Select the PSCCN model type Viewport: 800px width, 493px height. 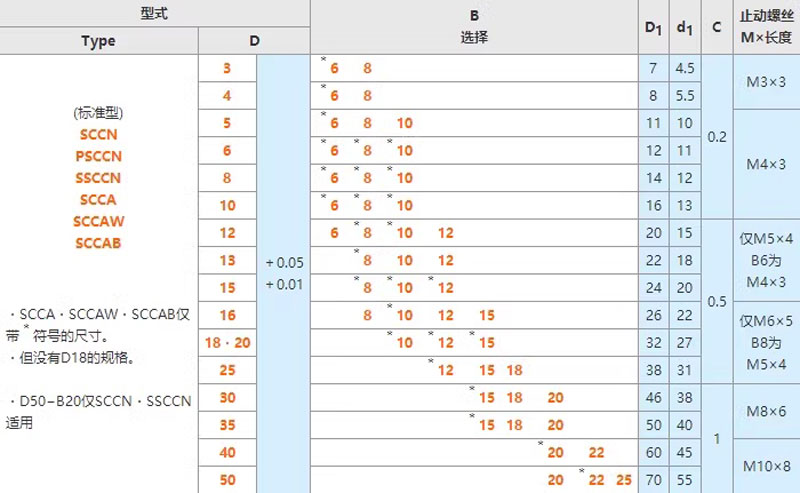tap(98, 156)
